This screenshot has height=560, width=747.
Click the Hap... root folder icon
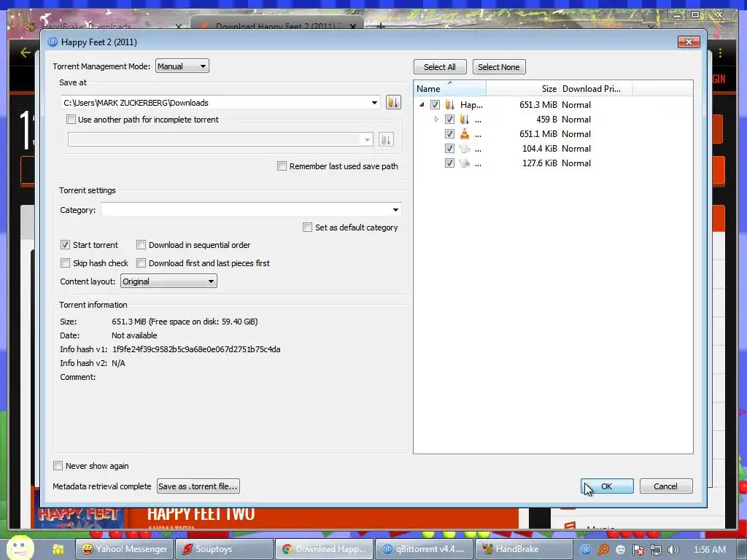pos(449,104)
